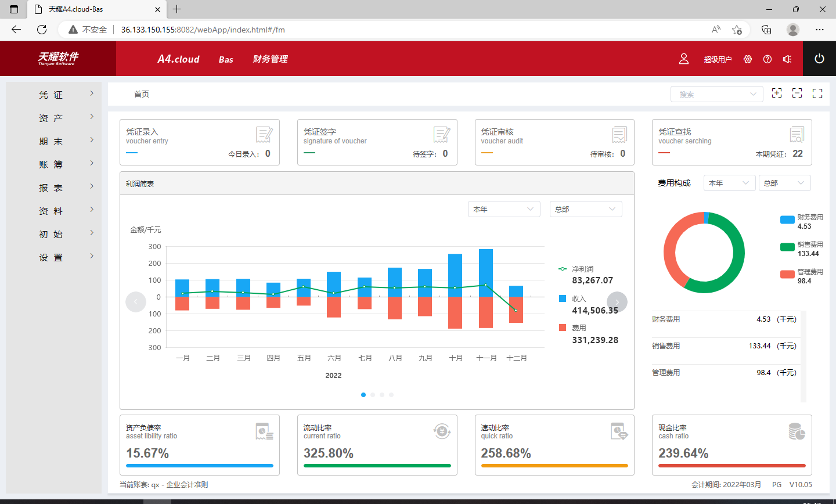Select the fourth carousel dot
Screen dimensions: 836x504
click(391, 395)
